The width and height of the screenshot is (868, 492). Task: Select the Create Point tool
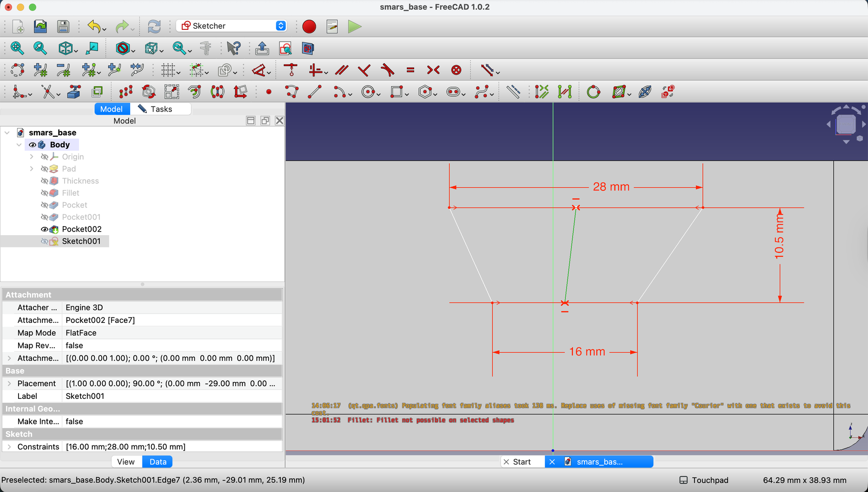[x=269, y=92]
